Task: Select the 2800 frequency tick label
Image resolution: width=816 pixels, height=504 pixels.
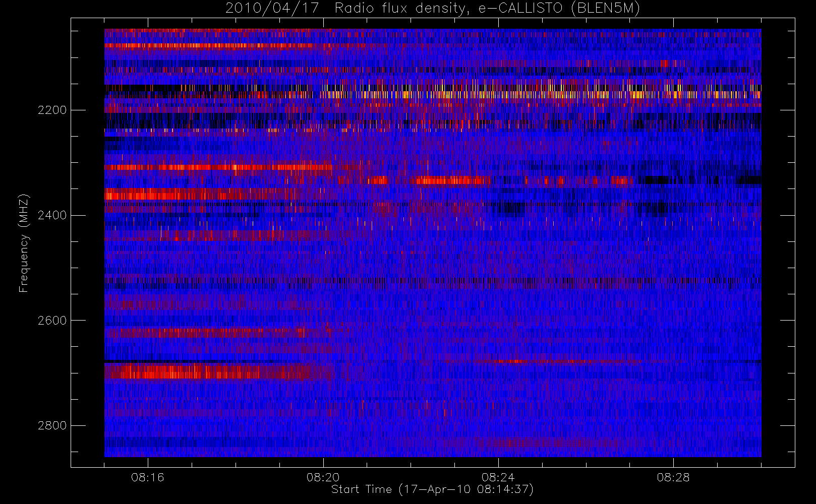Action: (x=52, y=426)
